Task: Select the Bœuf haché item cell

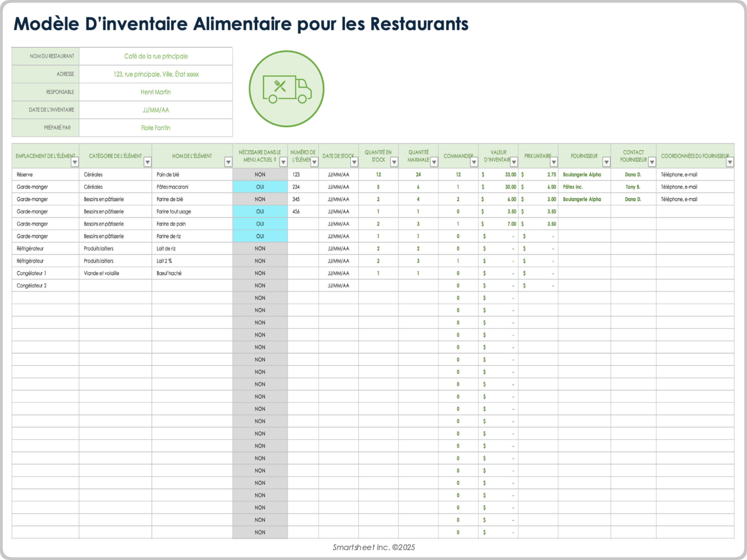Action: click(x=192, y=273)
